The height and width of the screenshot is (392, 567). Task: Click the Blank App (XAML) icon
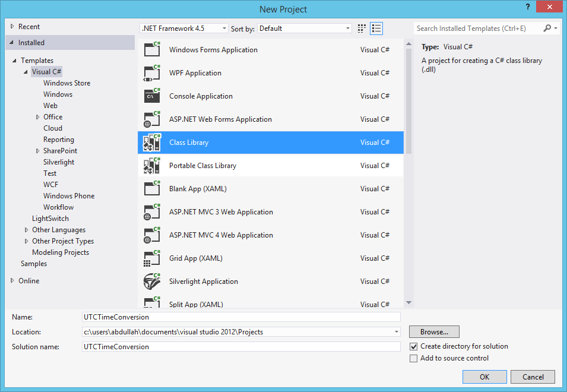click(152, 188)
